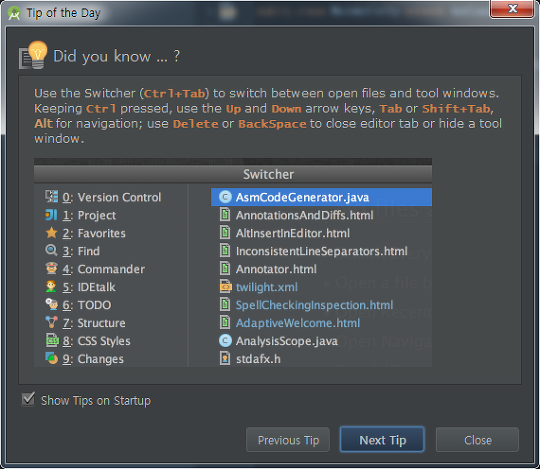The image size is (540, 469).
Task: Click the twilight.xml file icon
Action: click(x=226, y=286)
